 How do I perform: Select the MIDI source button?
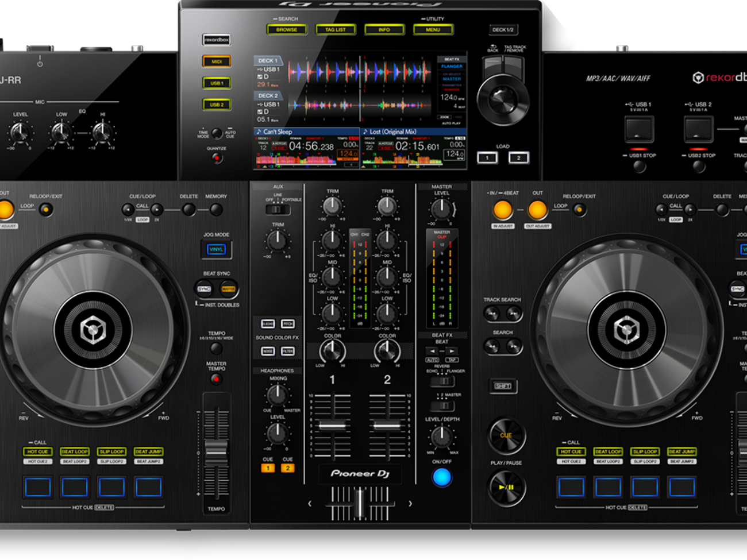coord(217,61)
